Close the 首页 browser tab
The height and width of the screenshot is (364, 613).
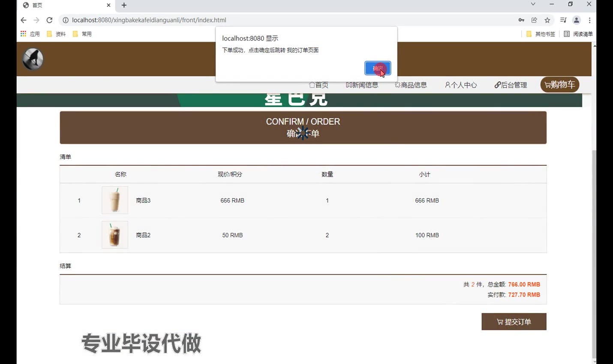pyautogui.click(x=108, y=5)
